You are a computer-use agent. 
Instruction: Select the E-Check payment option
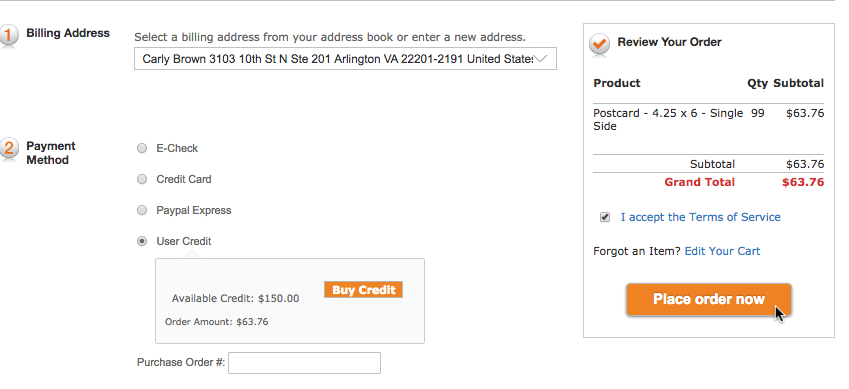[x=142, y=148]
